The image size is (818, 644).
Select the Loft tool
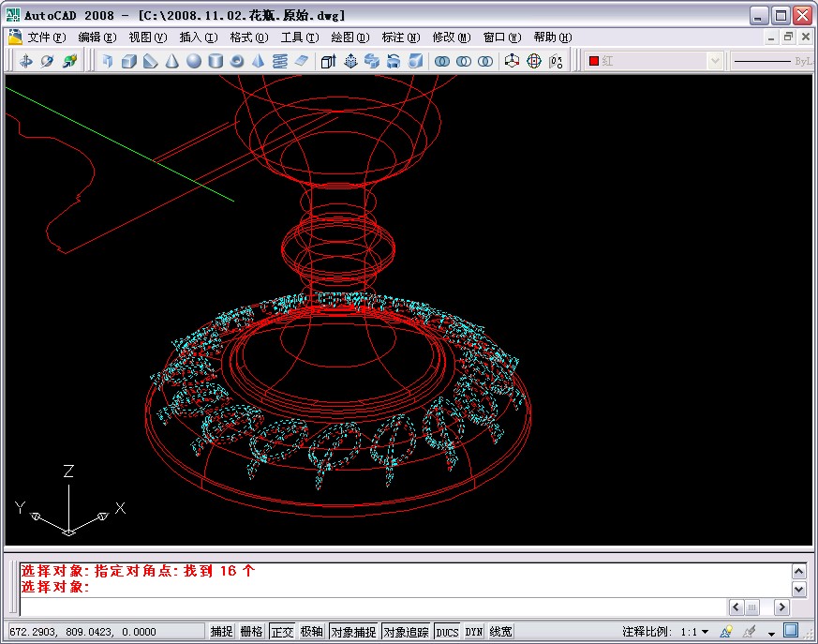(x=415, y=61)
